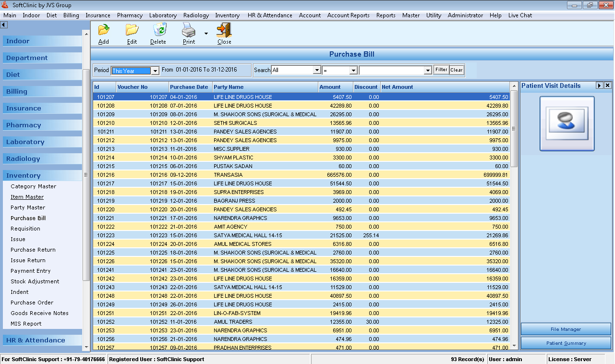Print the purchase bill list

click(188, 33)
